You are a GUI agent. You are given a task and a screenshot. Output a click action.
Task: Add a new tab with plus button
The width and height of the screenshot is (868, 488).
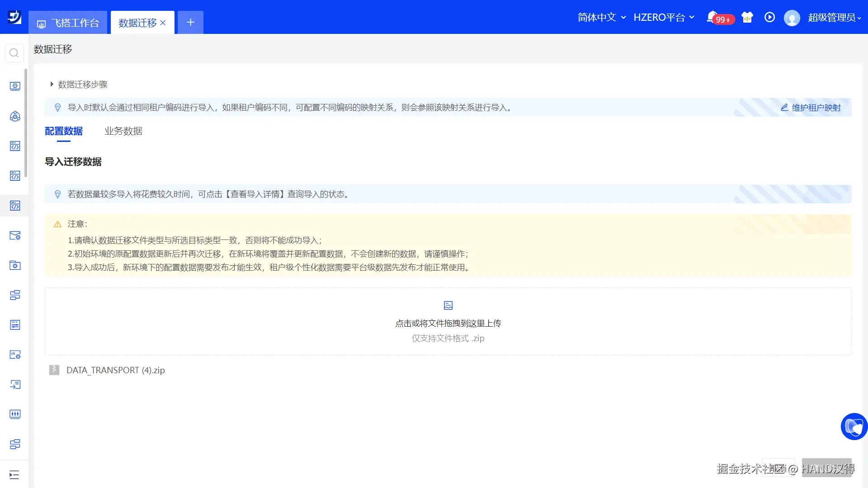point(190,23)
